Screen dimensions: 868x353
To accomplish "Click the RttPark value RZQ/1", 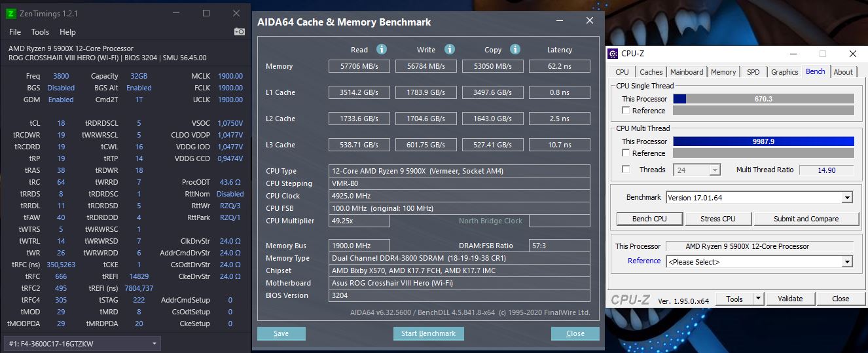I will pos(230,217).
